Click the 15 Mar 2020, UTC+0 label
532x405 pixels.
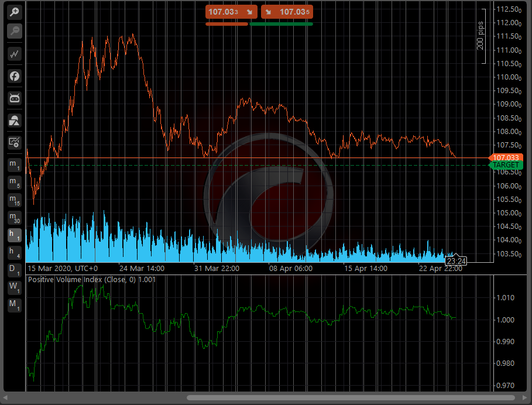(63, 269)
